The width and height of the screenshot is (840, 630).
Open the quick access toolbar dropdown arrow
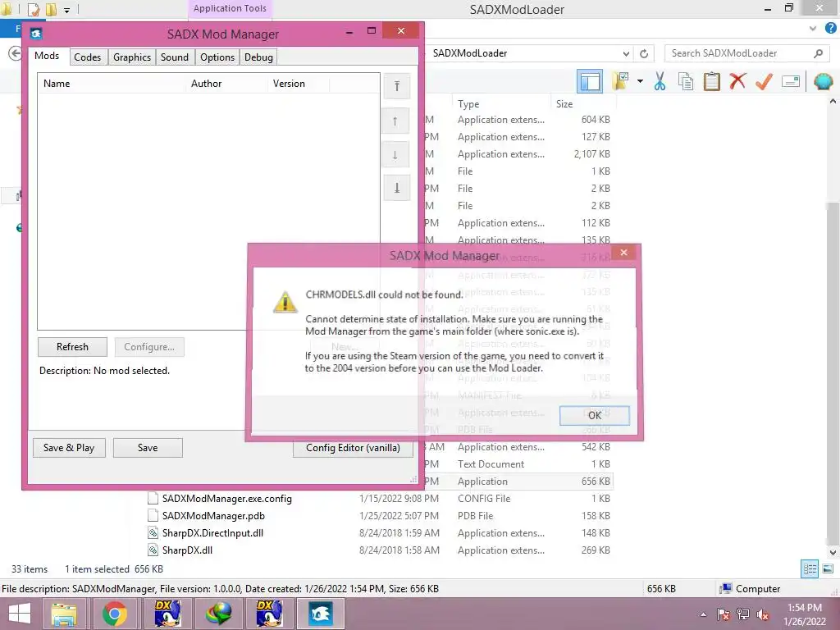pos(66,10)
